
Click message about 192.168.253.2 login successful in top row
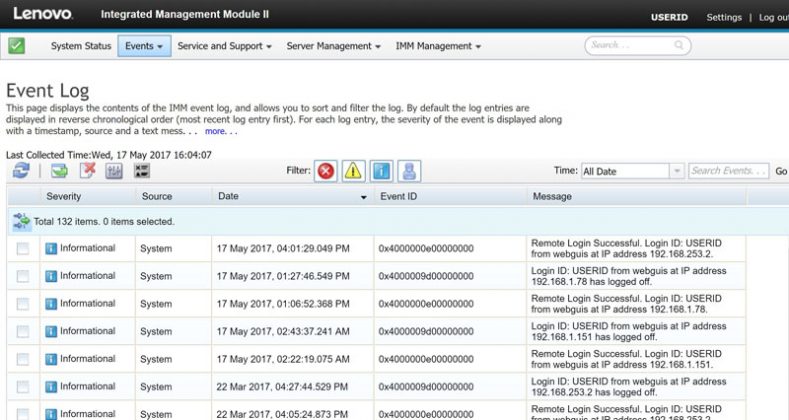pos(626,248)
